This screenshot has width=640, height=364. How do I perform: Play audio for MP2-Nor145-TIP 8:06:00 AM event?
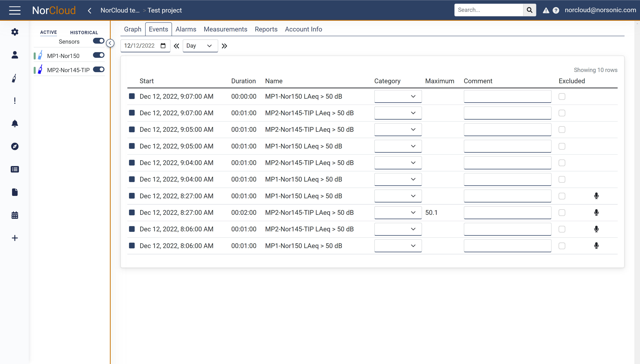pyautogui.click(x=596, y=229)
